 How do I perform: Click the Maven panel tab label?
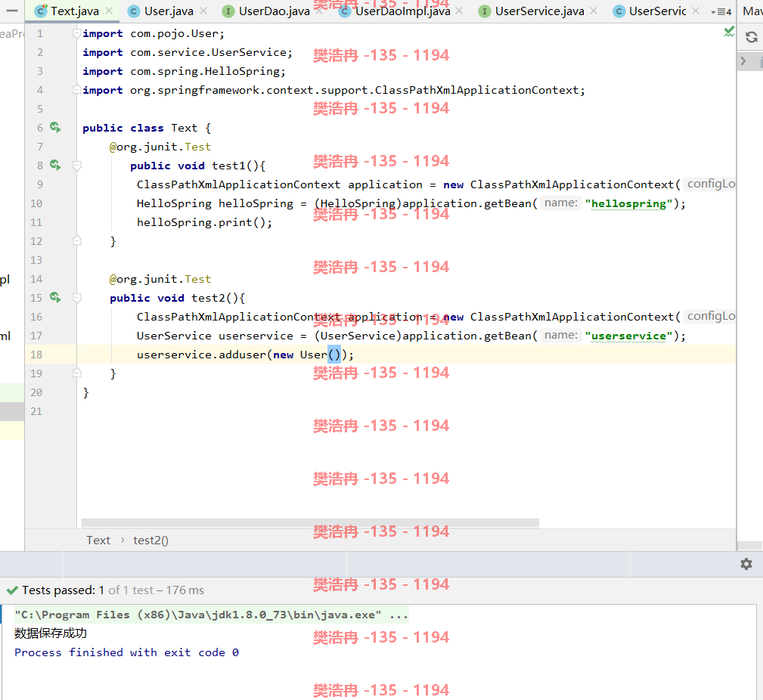point(752,11)
